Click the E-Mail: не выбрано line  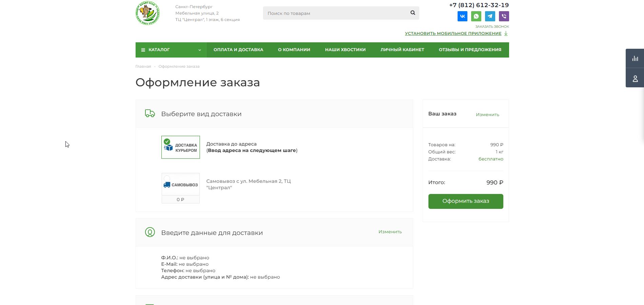(x=185, y=264)
